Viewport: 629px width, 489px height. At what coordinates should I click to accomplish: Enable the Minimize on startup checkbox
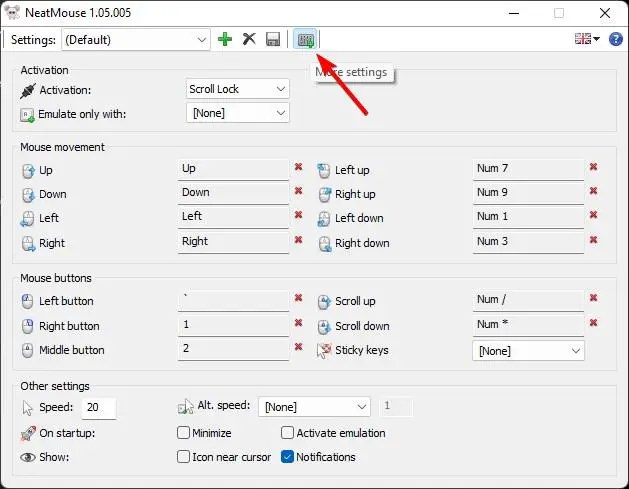pos(184,433)
